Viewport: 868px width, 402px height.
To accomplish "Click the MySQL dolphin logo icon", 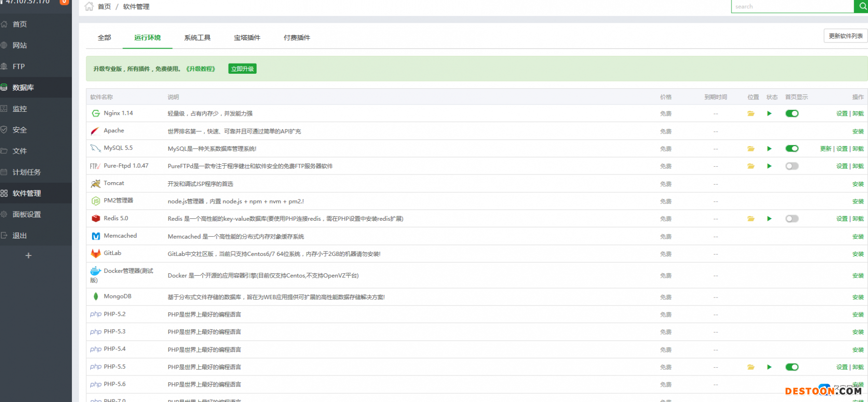I will [95, 148].
